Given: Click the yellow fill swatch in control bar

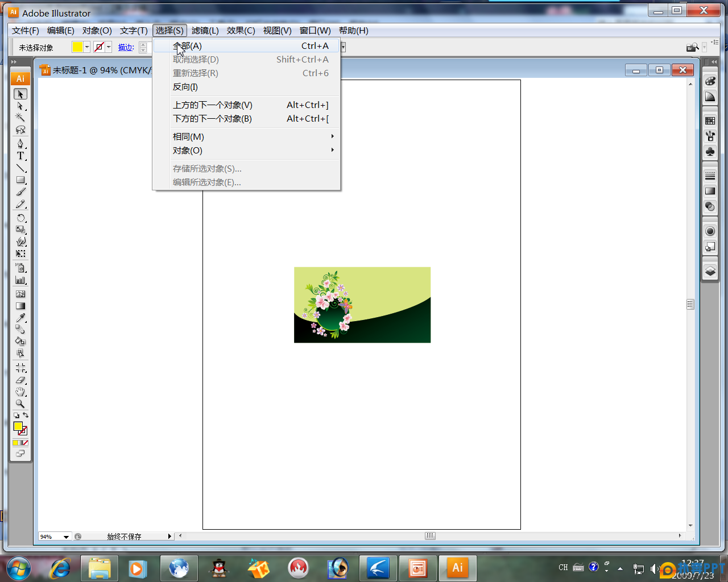Looking at the screenshot, I should coord(78,47).
